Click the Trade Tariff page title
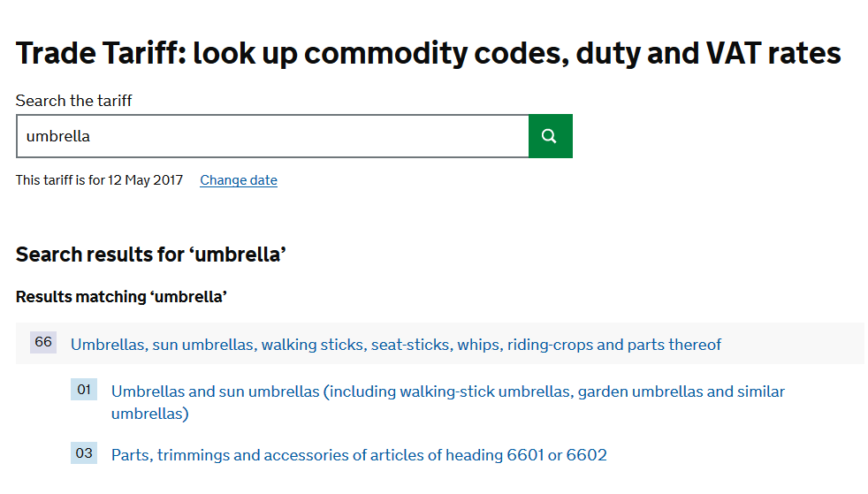 point(428,53)
